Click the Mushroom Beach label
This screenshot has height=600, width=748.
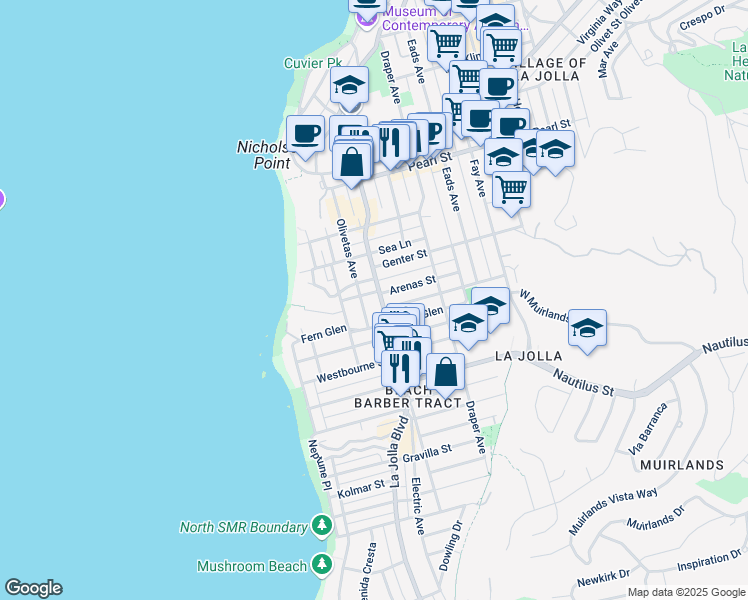click(x=252, y=566)
